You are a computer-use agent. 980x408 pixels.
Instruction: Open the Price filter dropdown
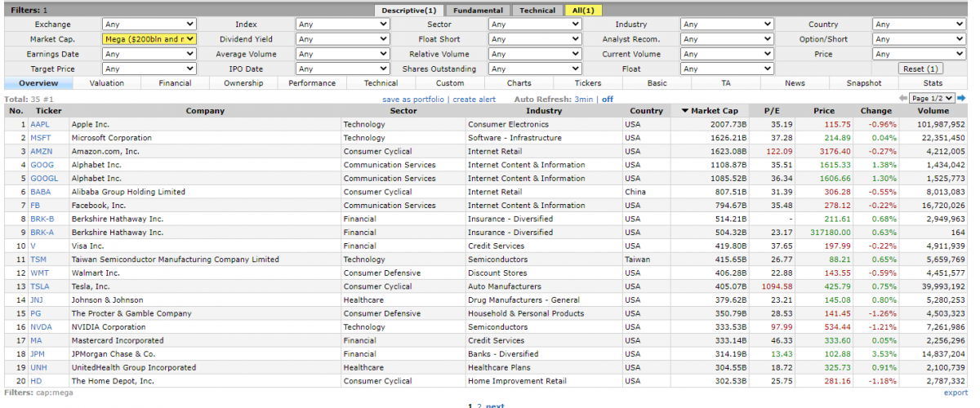pyautogui.click(x=920, y=54)
